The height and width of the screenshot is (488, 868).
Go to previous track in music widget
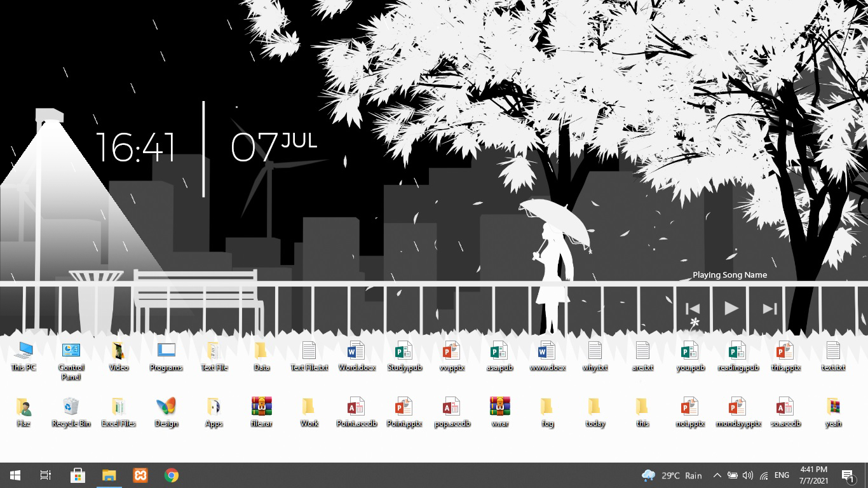[x=693, y=309]
